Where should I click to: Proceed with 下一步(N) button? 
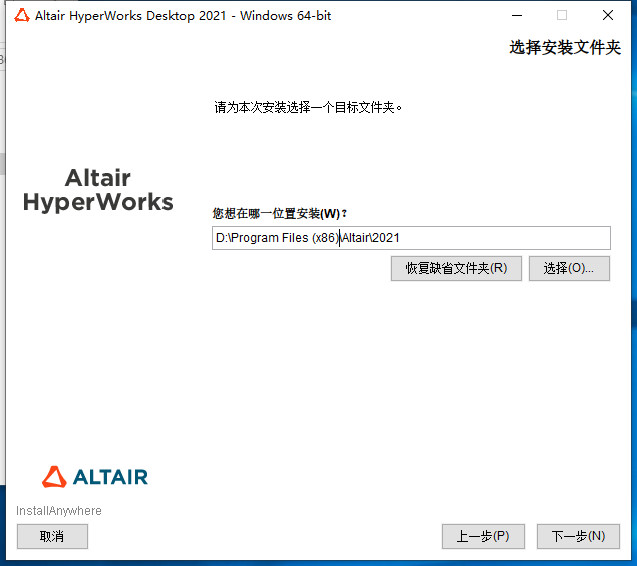578,536
